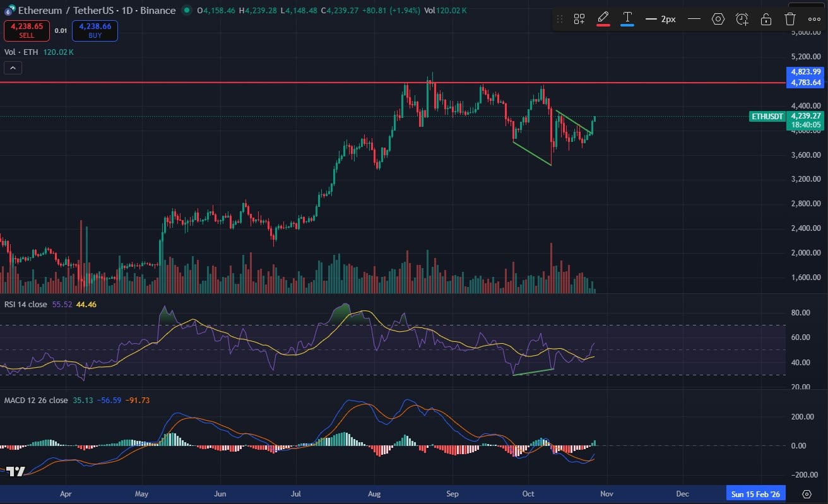Viewport: 828px width, 504px height.
Task: Open chart settings gear at bottom-right
Action: pyautogui.click(x=807, y=493)
